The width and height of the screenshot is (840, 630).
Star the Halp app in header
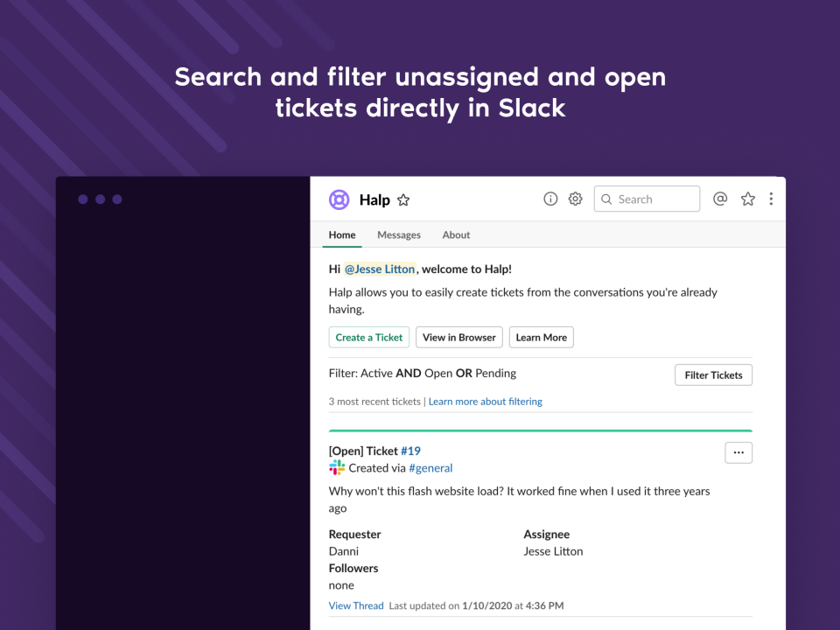tap(403, 200)
